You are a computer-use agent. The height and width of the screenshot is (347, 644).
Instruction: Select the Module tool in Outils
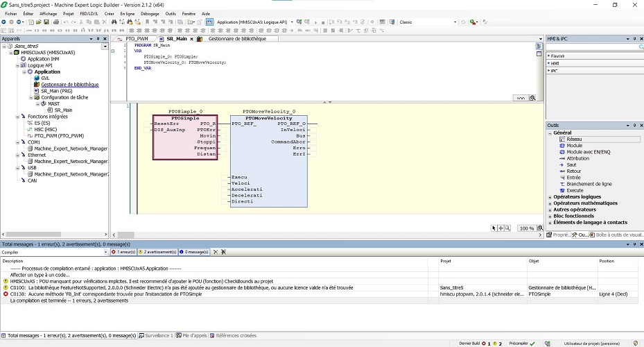pos(574,145)
